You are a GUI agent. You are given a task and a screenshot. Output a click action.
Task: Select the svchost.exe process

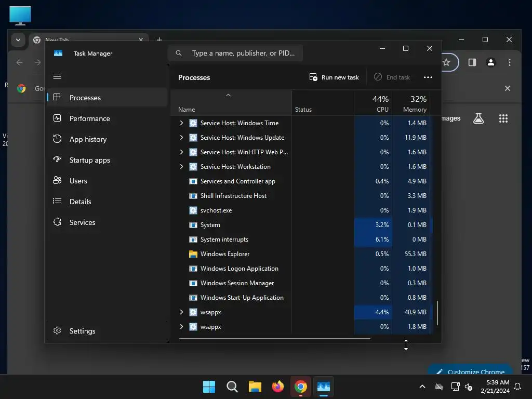coord(302,210)
